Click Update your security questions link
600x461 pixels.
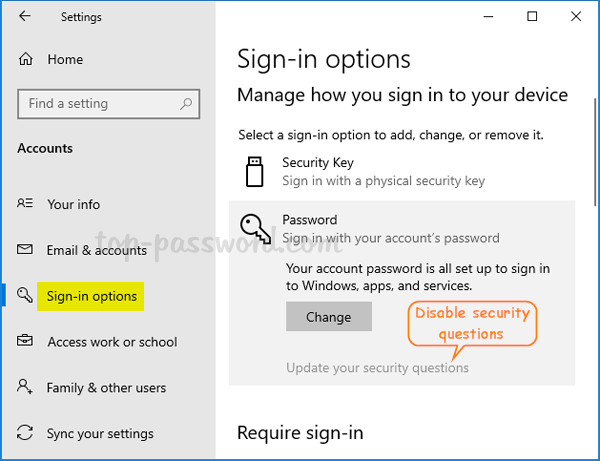(377, 368)
